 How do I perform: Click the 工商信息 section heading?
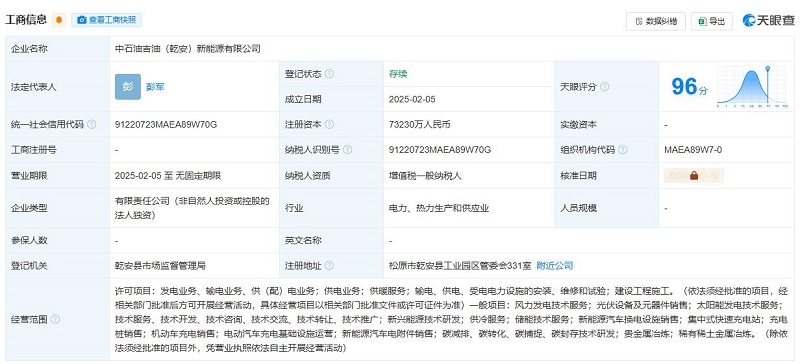point(26,20)
